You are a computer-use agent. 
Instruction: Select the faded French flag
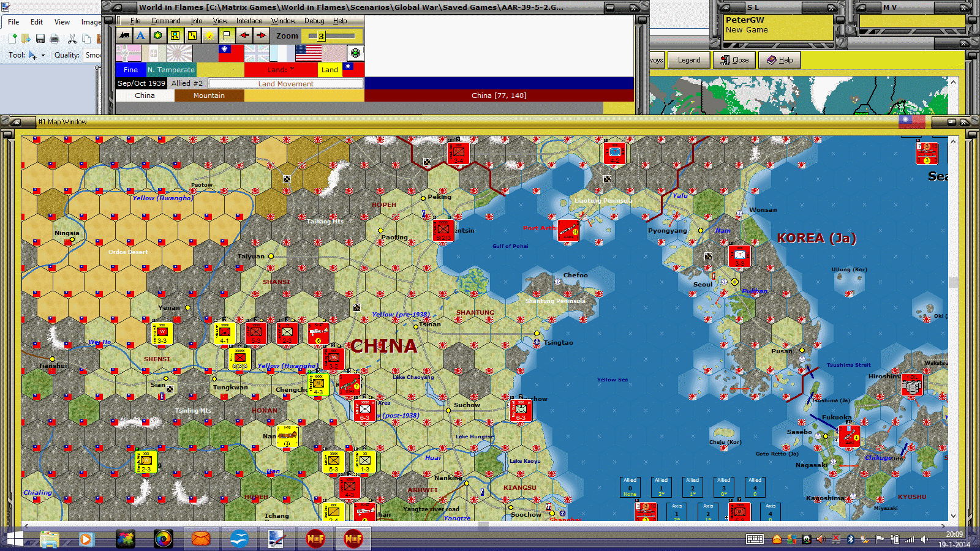pos(282,53)
